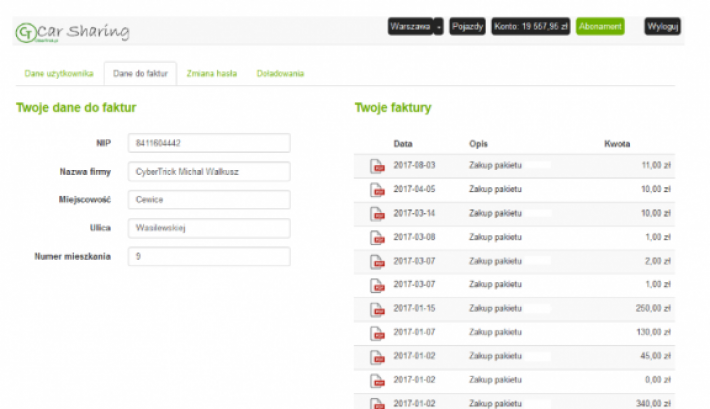Focus the NIP input field
The image size is (710, 409).
pyautogui.click(x=209, y=143)
